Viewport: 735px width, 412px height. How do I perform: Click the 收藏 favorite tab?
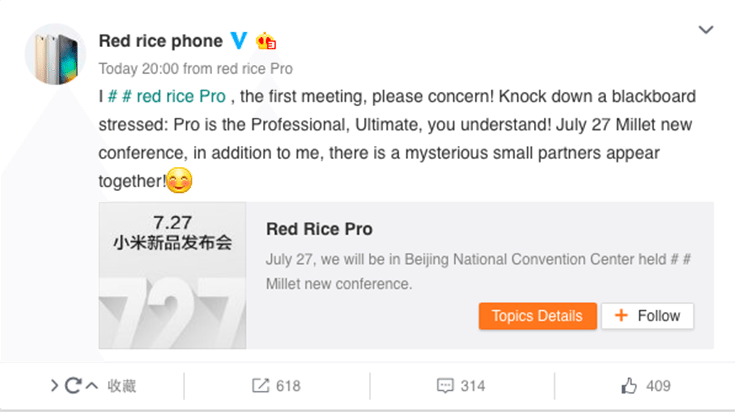[122, 386]
